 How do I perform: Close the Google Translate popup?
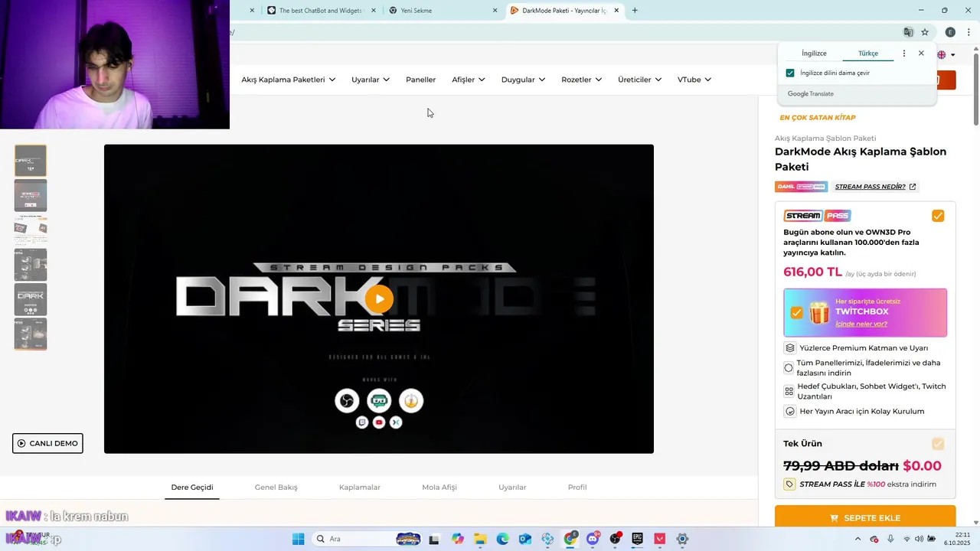tap(921, 54)
